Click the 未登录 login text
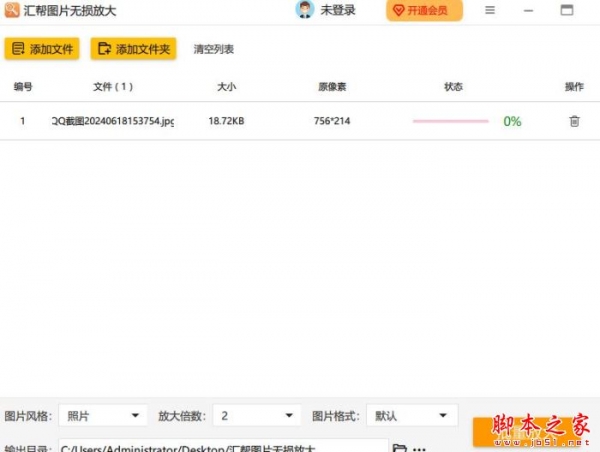 click(x=338, y=10)
